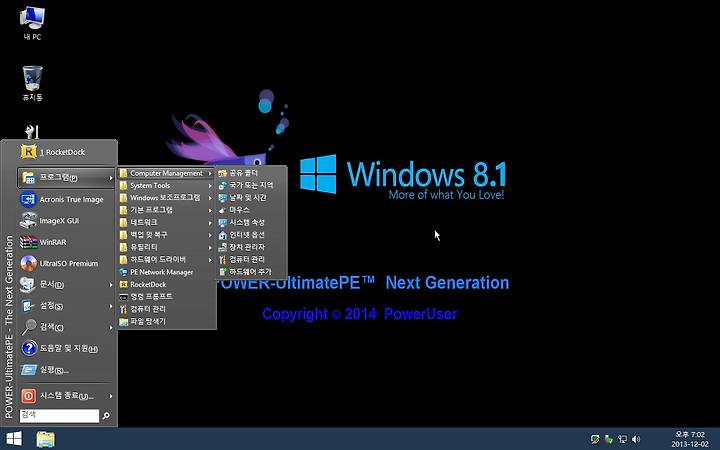Click the volume speaker tray icon
The width and height of the screenshot is (720, 450).
(x=636, y=439)
